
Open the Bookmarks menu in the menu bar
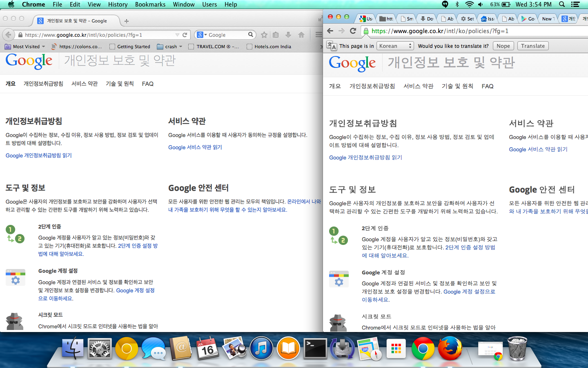[150, 4]
